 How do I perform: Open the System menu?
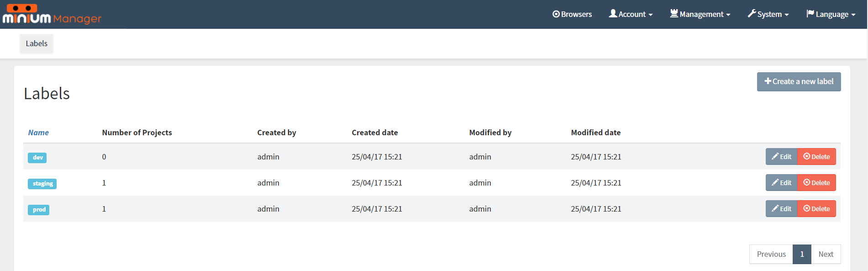coord(768,14)
